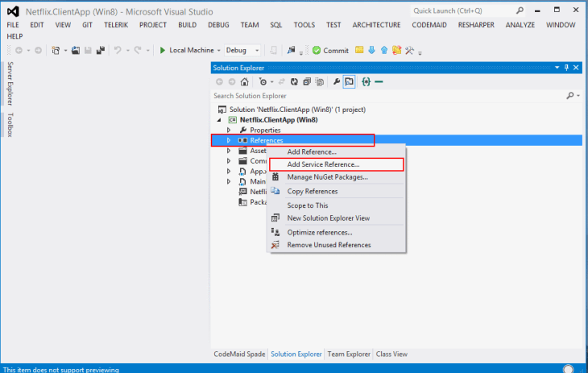Click the New Project toolbar icon
This screenshot has height=373, width=588.
coord(56,50)
